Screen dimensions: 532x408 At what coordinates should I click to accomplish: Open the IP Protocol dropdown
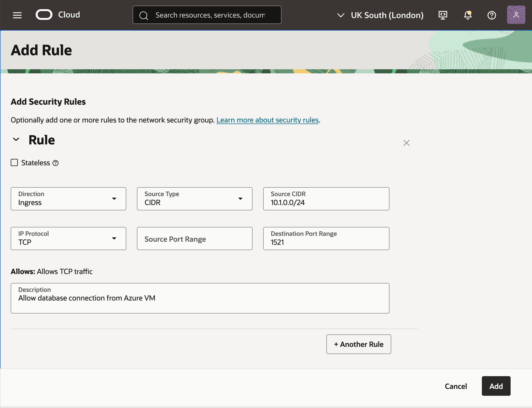click(x=115, y=238)
